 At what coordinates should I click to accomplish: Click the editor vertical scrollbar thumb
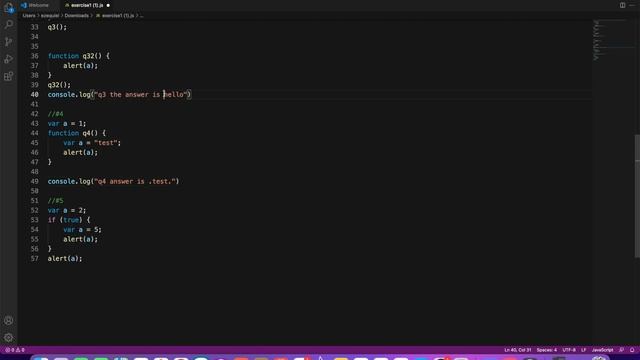(637, 196)
